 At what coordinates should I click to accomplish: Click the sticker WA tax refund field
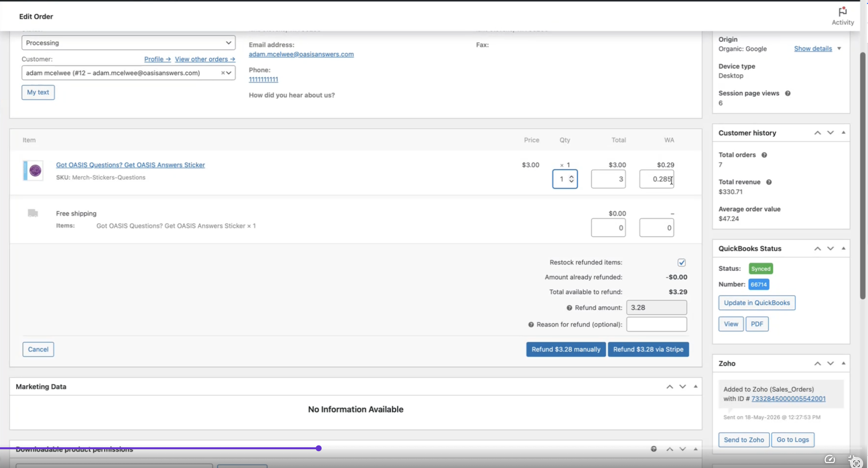[656, 179]
